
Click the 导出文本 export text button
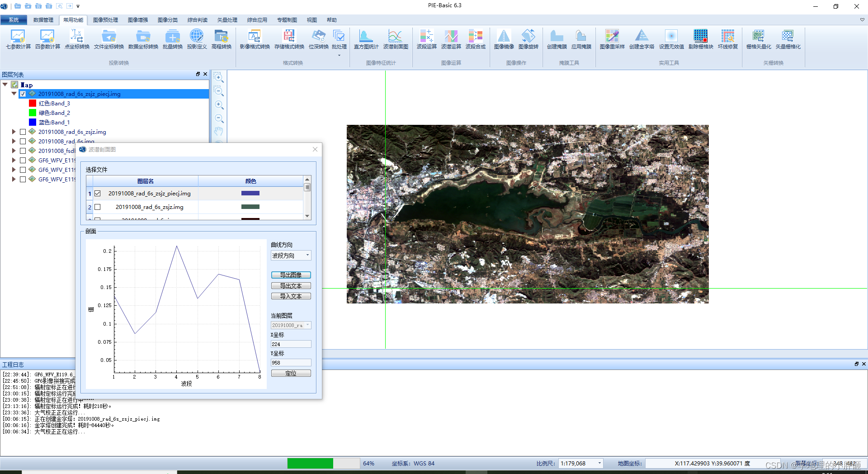[x=291, y=286]
